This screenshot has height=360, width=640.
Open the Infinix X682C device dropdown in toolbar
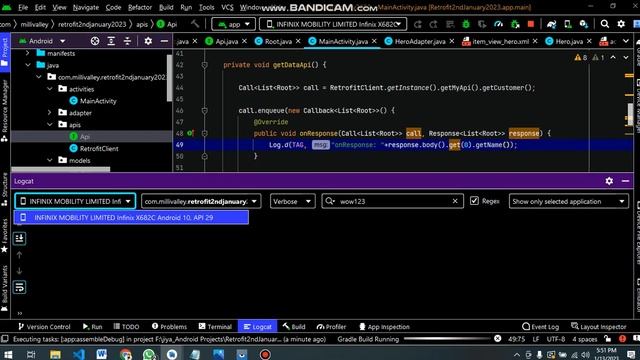pyautogui.click(x=333, y=24)
